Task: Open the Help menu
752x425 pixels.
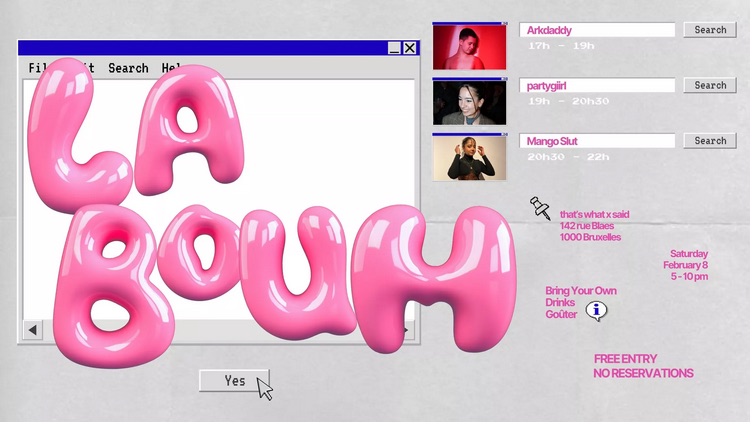Action: pos(172,68)
